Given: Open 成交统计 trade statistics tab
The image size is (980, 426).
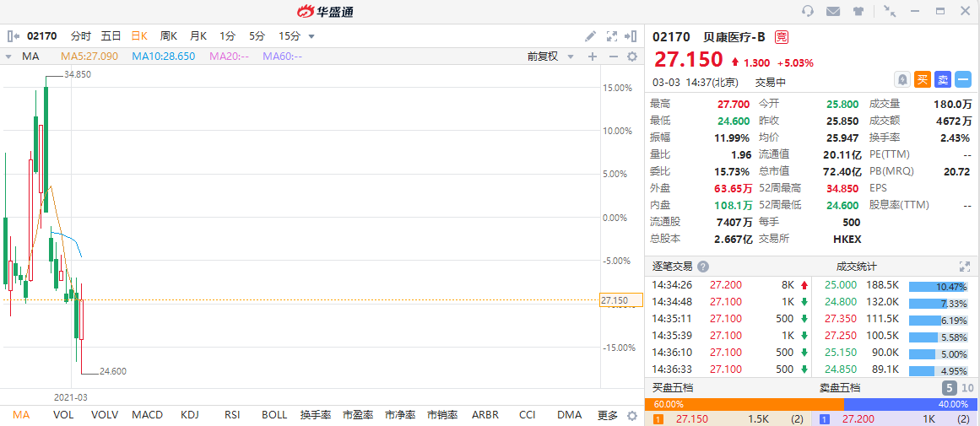Looking at the screenshot, I should point(856,267).
